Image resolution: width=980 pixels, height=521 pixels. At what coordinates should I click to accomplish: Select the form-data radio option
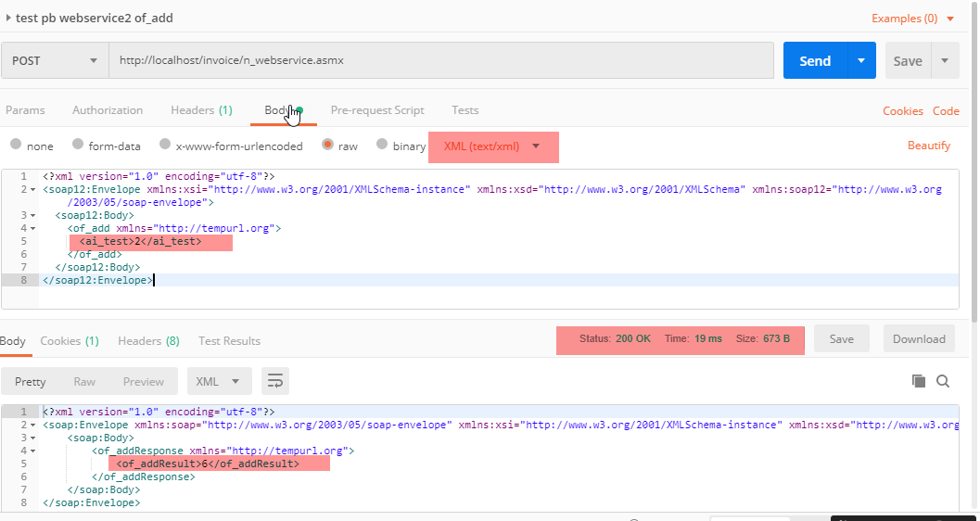click(78, 146)
